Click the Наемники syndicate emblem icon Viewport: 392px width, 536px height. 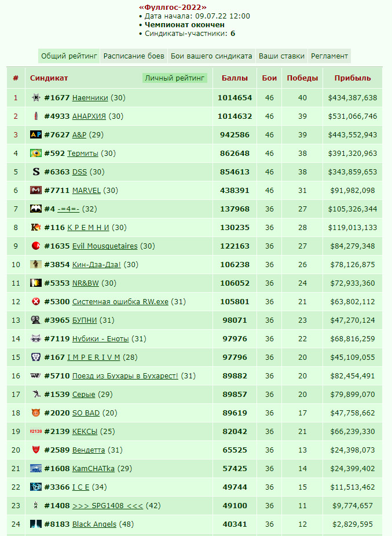(36, 98)
